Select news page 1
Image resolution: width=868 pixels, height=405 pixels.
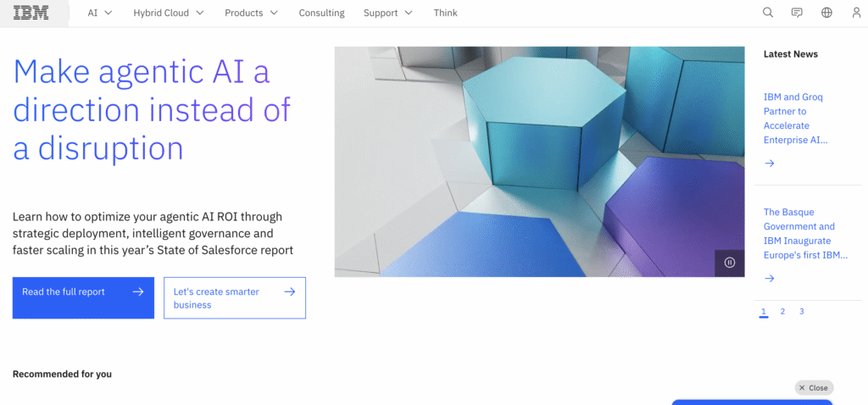[764, 312]
